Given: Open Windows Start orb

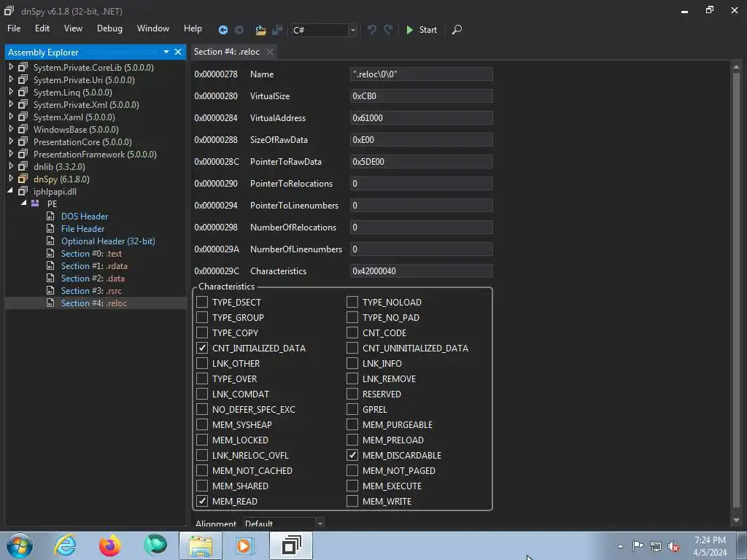Looking at the screenshot, I should tap(20, 545).
